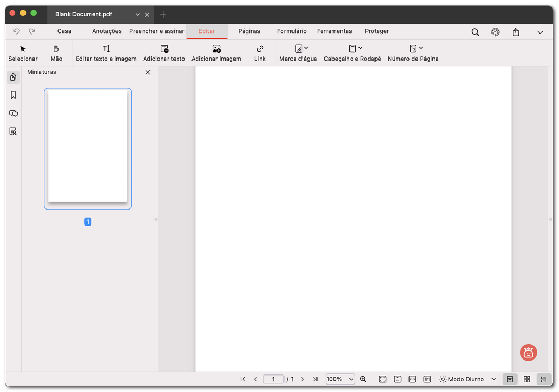Open the Modo Diurno display mode dropdown
The width and height of the screenshot is (559, 392).
pos(467,379)
